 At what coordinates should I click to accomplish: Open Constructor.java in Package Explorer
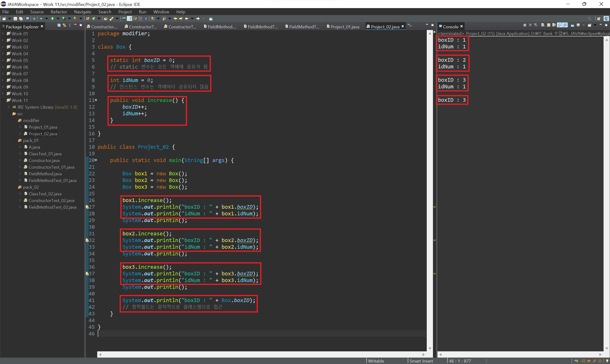(x=44, y=160)
